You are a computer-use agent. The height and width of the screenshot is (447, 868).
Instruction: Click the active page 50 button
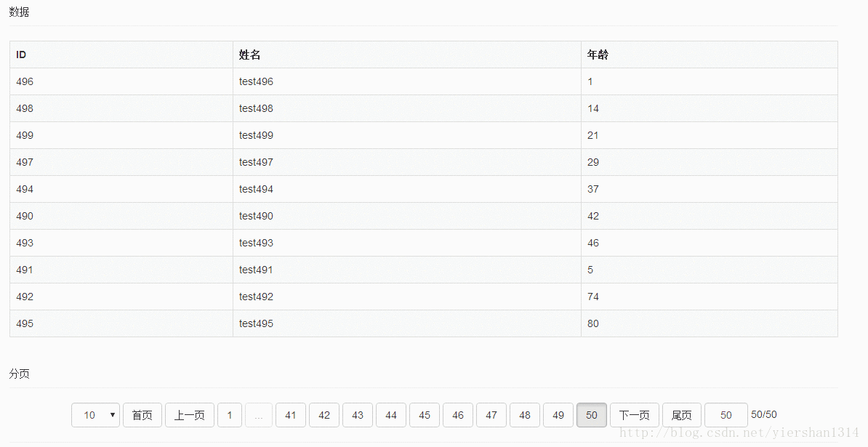click(x=592, y=415)
